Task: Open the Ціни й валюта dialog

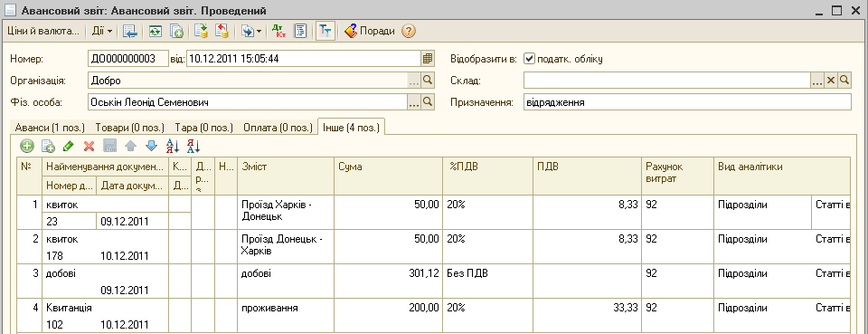Action: (43, 31)
